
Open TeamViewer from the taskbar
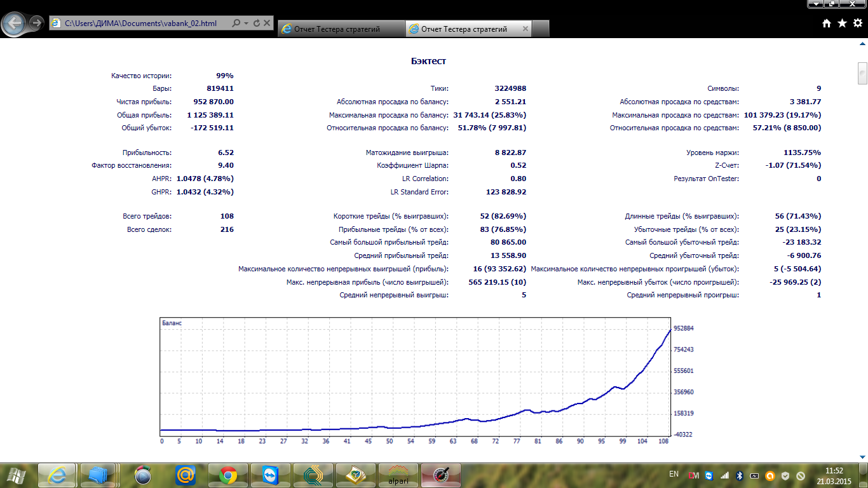[270, 475]
